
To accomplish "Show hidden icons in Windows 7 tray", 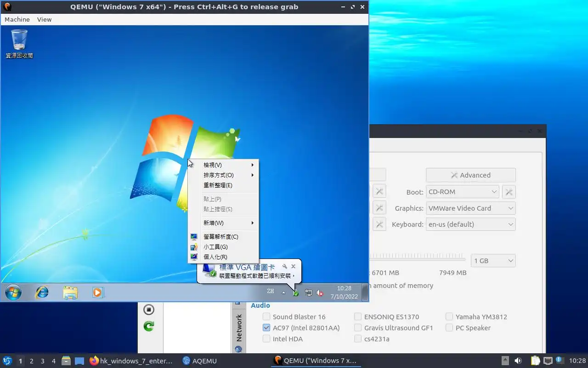I will 283,293.
